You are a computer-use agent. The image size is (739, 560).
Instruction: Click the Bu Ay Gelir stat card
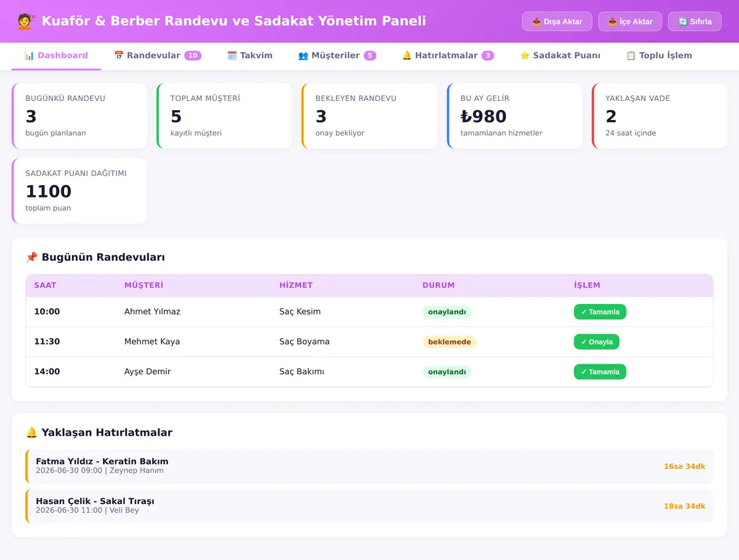pos(515,116)
